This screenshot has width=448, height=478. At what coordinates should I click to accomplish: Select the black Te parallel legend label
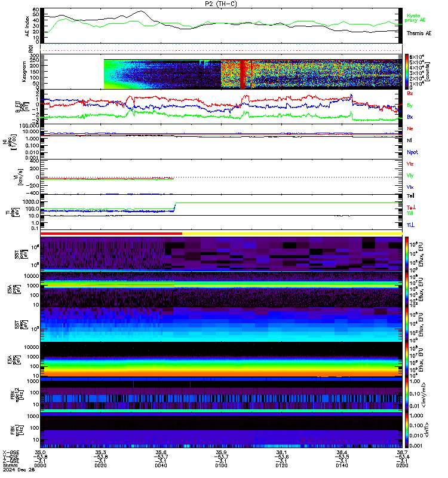pos(410,196)
